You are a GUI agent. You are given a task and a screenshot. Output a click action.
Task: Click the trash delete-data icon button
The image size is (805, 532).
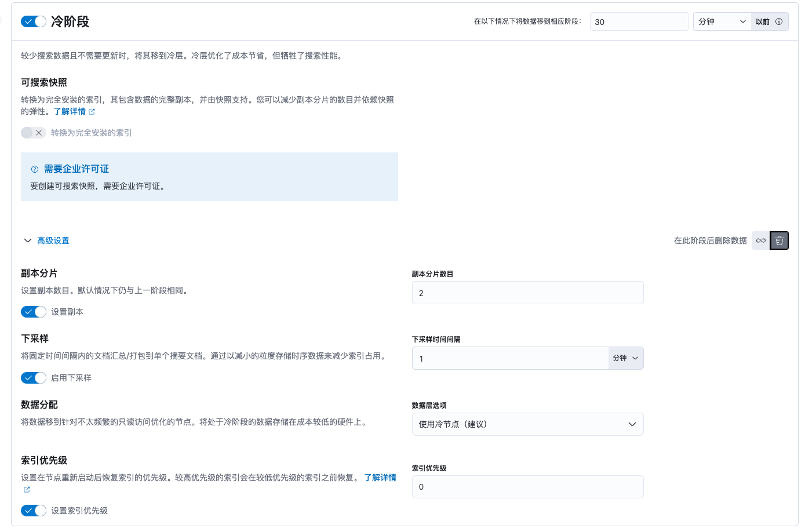[x=779, y=241]
